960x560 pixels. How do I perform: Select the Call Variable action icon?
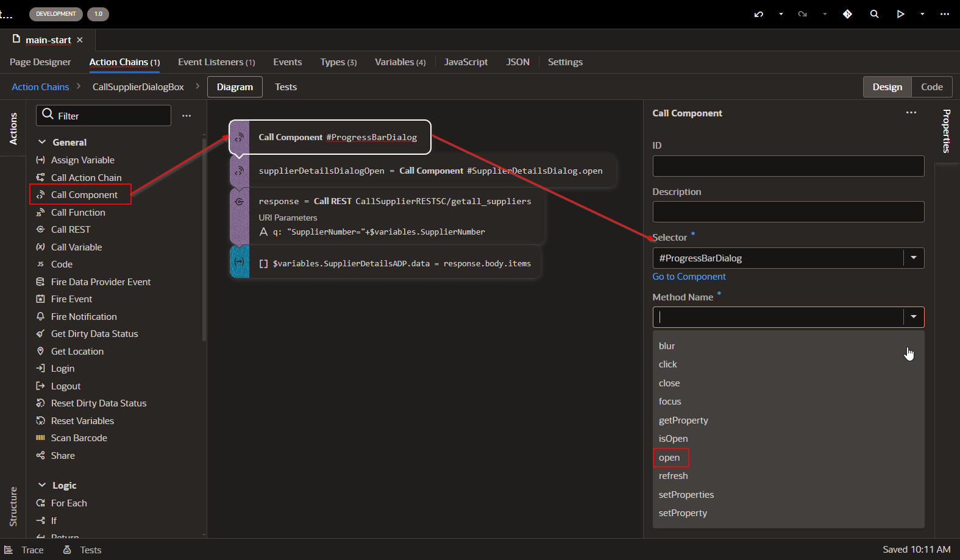click(40, 247)
